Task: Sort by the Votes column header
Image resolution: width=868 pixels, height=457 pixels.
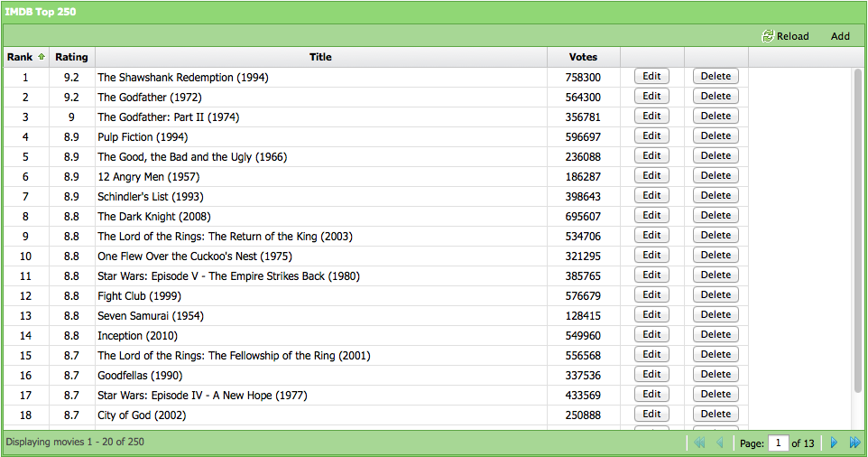Action: pos(583,57)
